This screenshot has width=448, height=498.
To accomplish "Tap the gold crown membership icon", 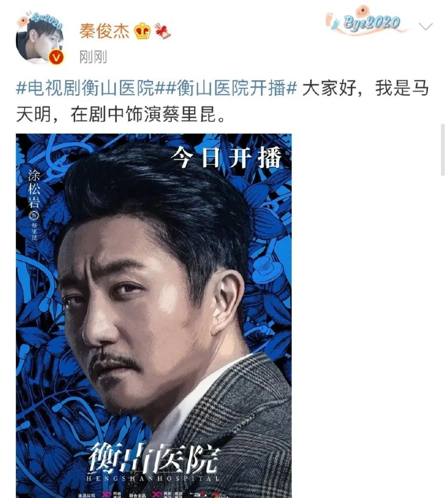I will [143, 31].
